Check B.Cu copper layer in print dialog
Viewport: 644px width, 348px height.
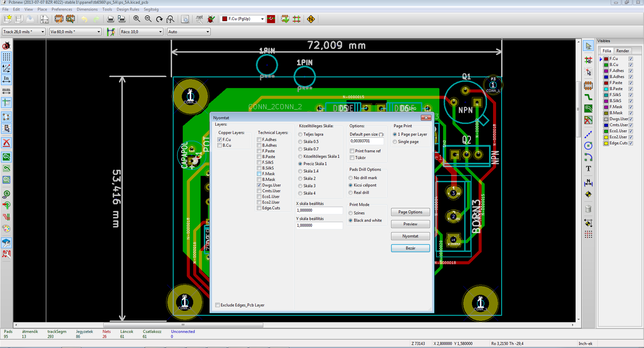(x=219, y=145)
